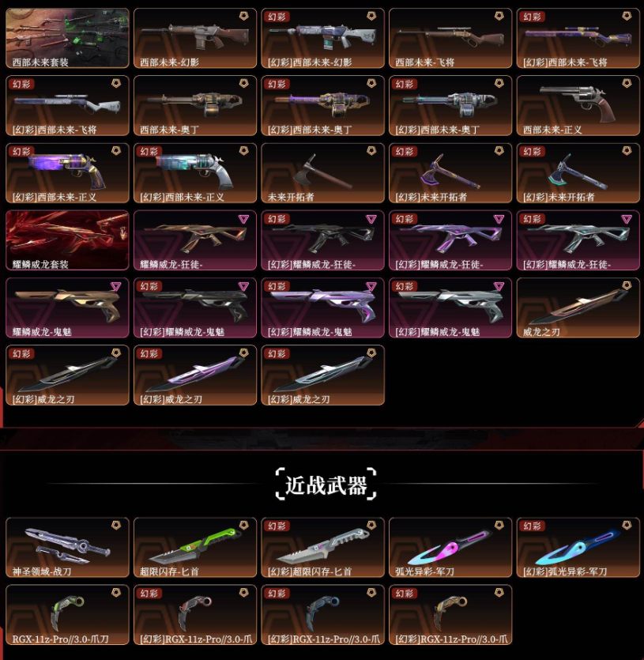Open the 西部未来套装 bundle thumbnail
644x660 pixels.
click(x=67, y=38)
